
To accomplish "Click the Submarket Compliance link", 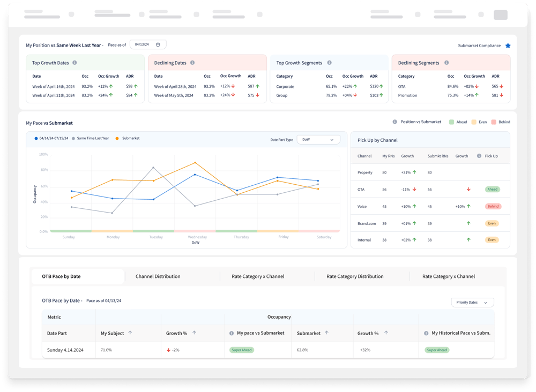I will coord(479,46).
